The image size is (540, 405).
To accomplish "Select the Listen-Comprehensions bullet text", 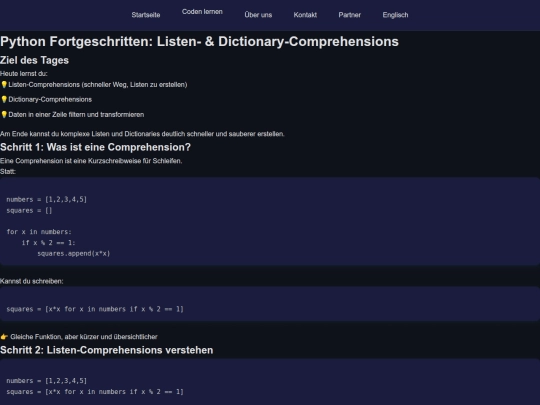I will (98, 85).
